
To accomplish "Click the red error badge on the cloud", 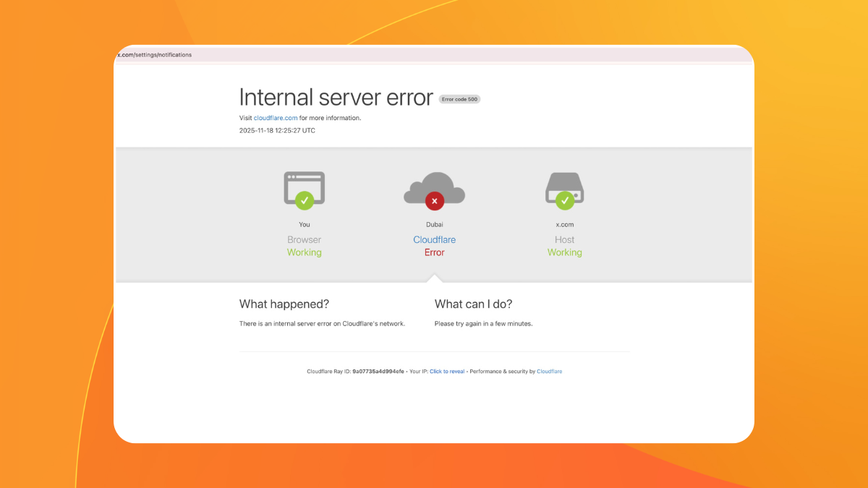I will [434, 201].
